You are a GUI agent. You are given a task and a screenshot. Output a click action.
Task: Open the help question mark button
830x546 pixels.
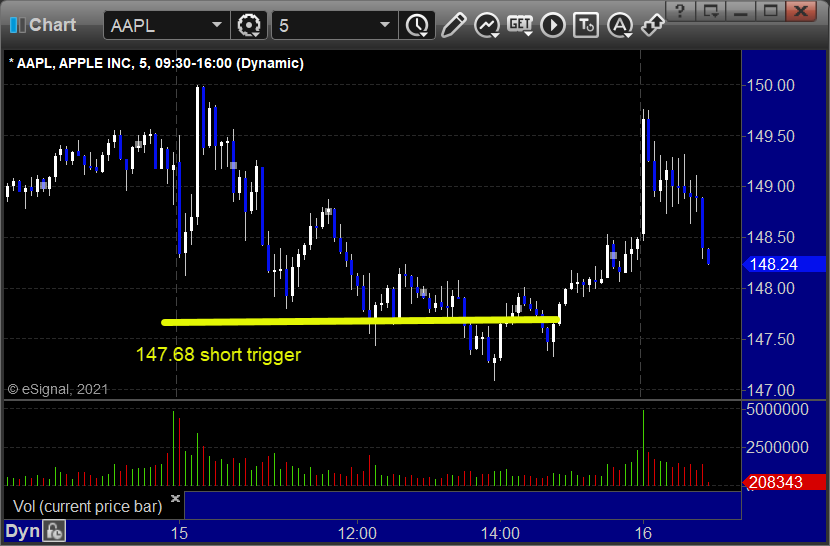[680, 11]
